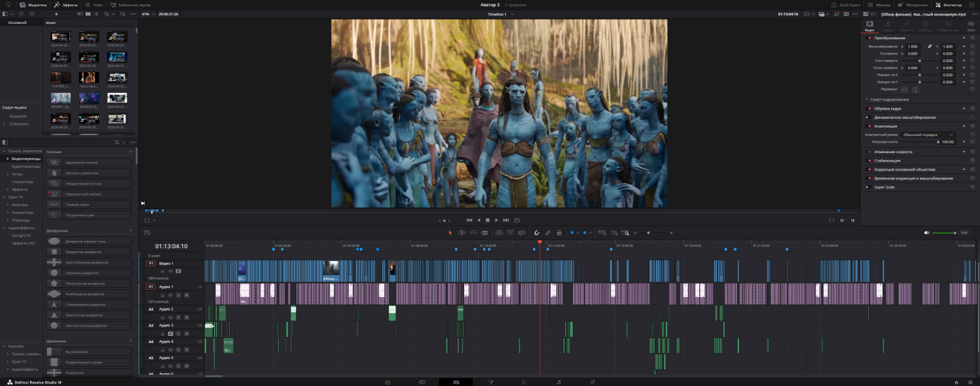Open the viewer zoom 61% dropdown
The width and height of the screenshot is (980, 386).
point(148,14)
